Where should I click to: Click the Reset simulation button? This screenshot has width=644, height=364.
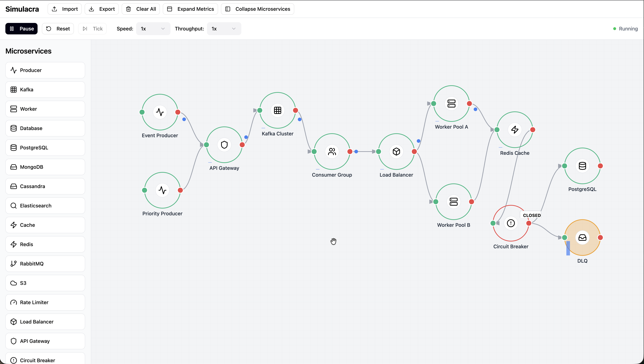coord(58,29)
